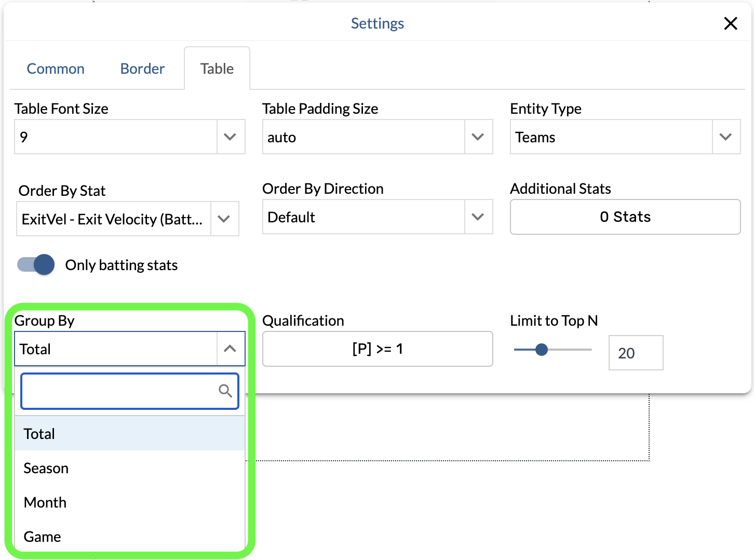This screenshot has width=754, height=560.
Task: Pick Game from the Group By list
Action: 43,537
